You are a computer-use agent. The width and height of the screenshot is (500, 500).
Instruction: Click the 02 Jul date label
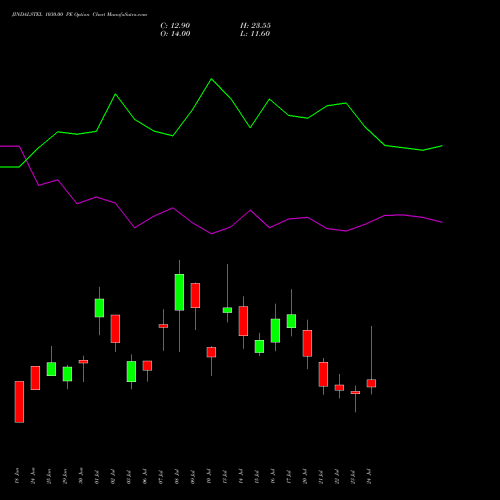(x=113, y=476)
